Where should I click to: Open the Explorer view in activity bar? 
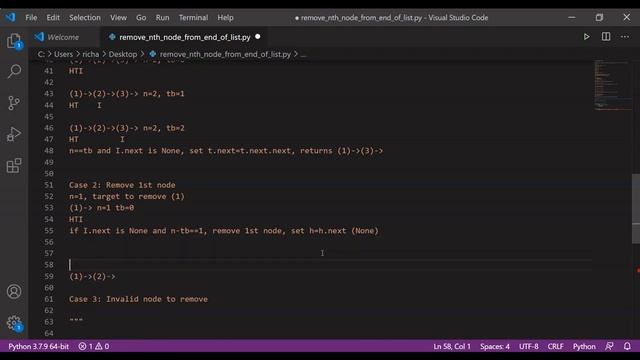14,41
